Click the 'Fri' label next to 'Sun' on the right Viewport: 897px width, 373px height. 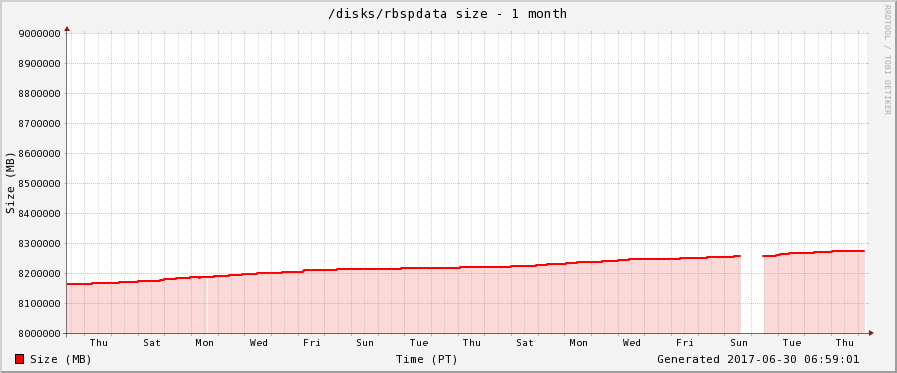[x=685, y=343]
